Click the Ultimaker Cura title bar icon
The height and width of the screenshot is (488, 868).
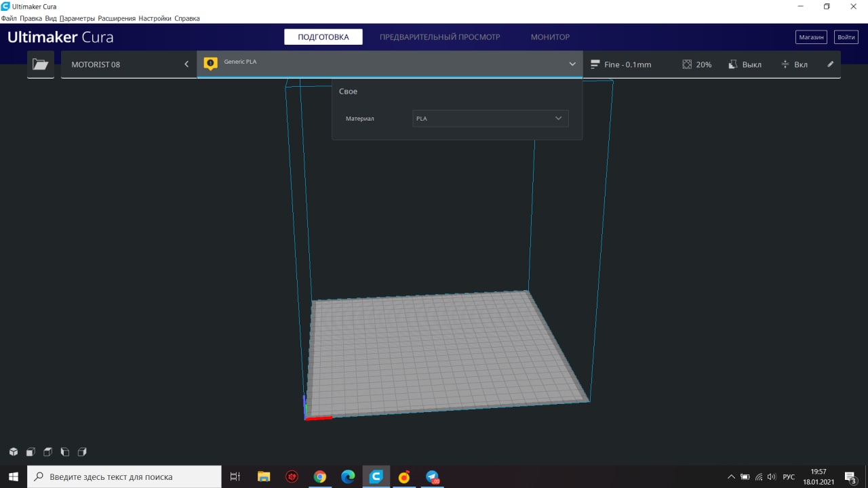(x=5, y=6)
